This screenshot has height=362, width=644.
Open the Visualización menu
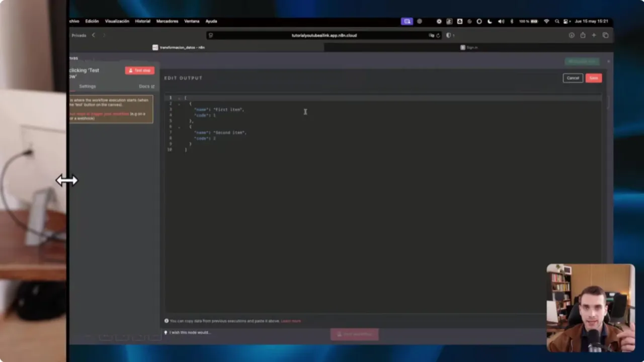tap(117, 21)
